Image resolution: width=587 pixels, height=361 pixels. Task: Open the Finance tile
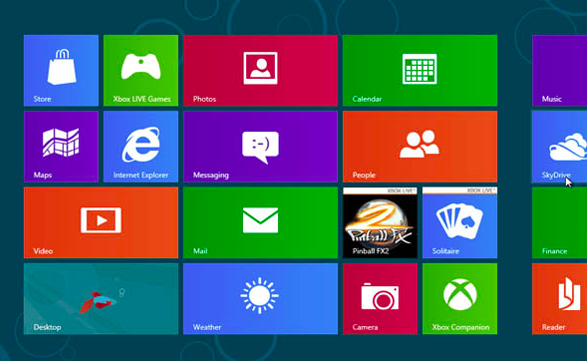[x=560, y=222]
